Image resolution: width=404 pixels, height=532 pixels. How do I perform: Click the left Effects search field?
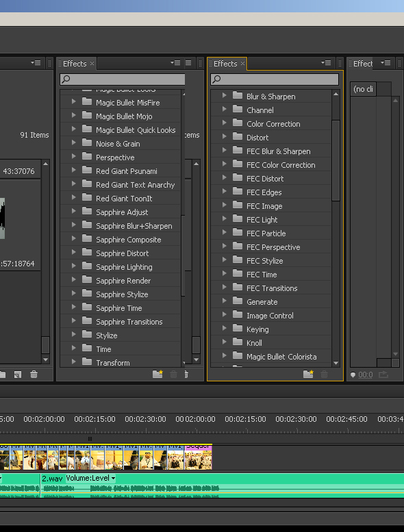click(123, 79)
